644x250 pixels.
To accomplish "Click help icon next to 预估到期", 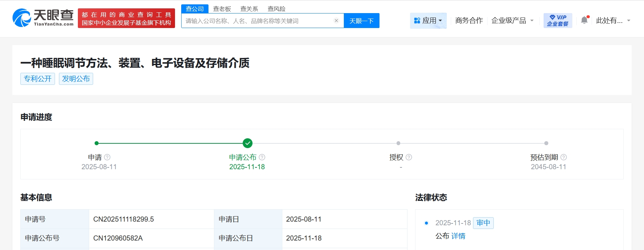I will [564, 157].
